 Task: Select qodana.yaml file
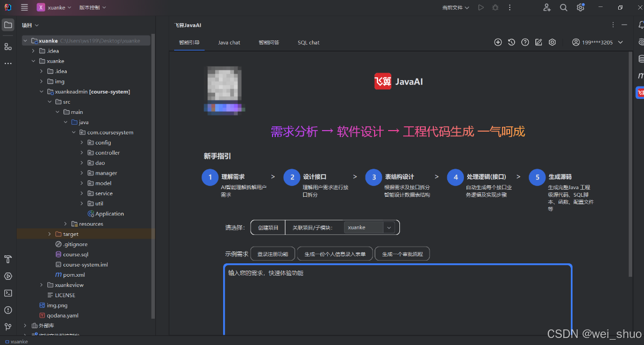[59, 315]
